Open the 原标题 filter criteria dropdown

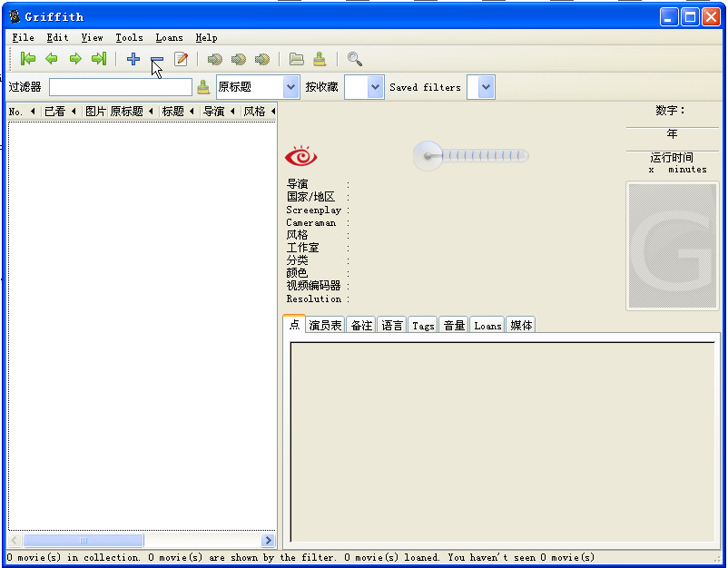(258, 87)
